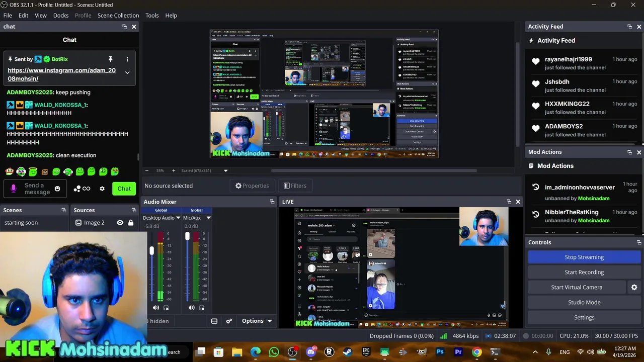Mute Mic/Aux speaker icon

pyautogui.click(x=192, y=308)
